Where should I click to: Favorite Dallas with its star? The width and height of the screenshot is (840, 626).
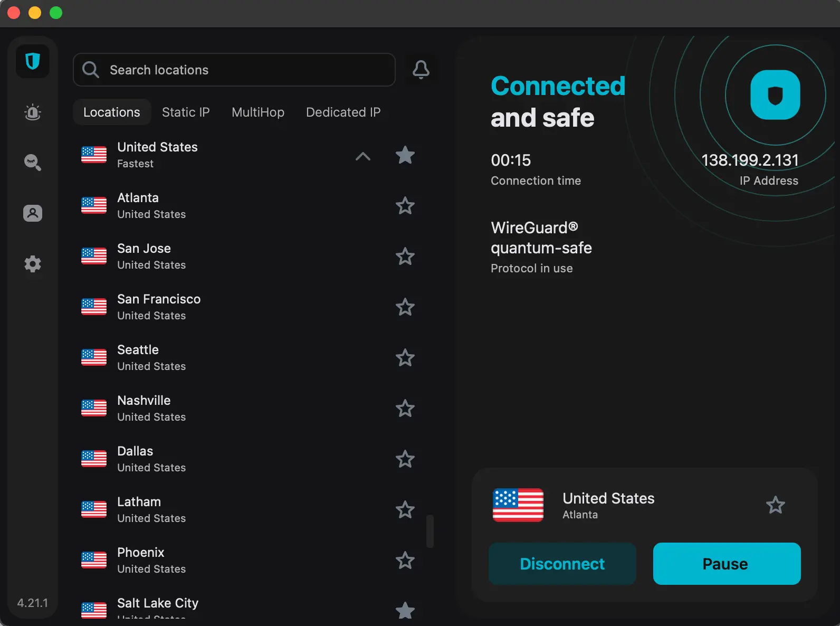(x=405, y=459)
